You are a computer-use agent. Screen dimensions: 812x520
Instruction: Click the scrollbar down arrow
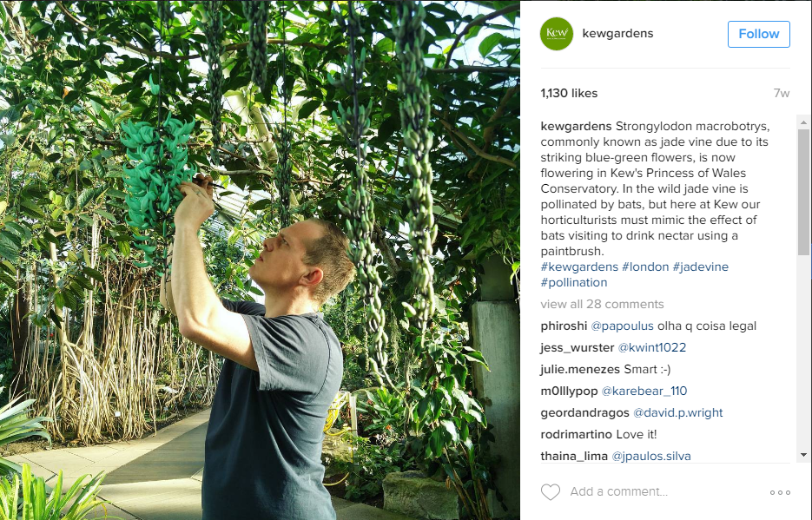(803, 455)
